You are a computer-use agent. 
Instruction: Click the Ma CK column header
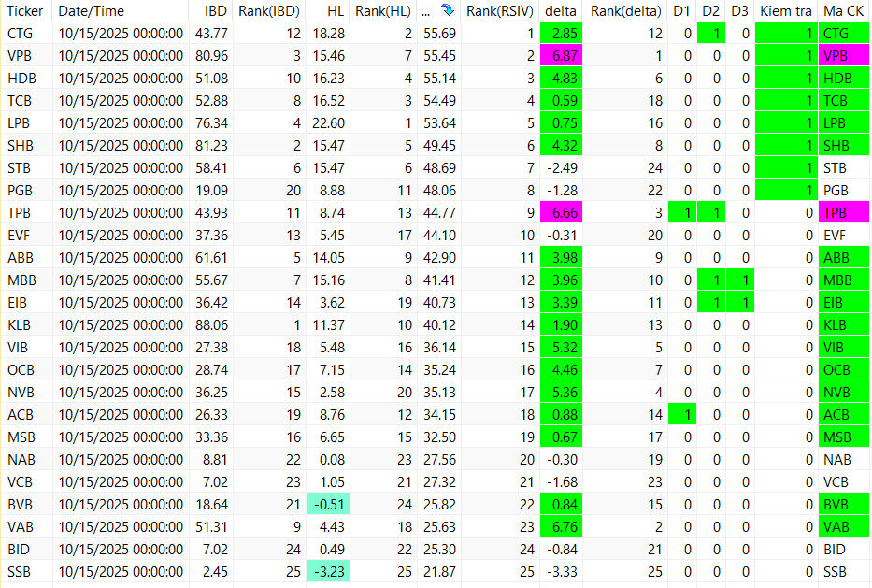click(843, 11)
